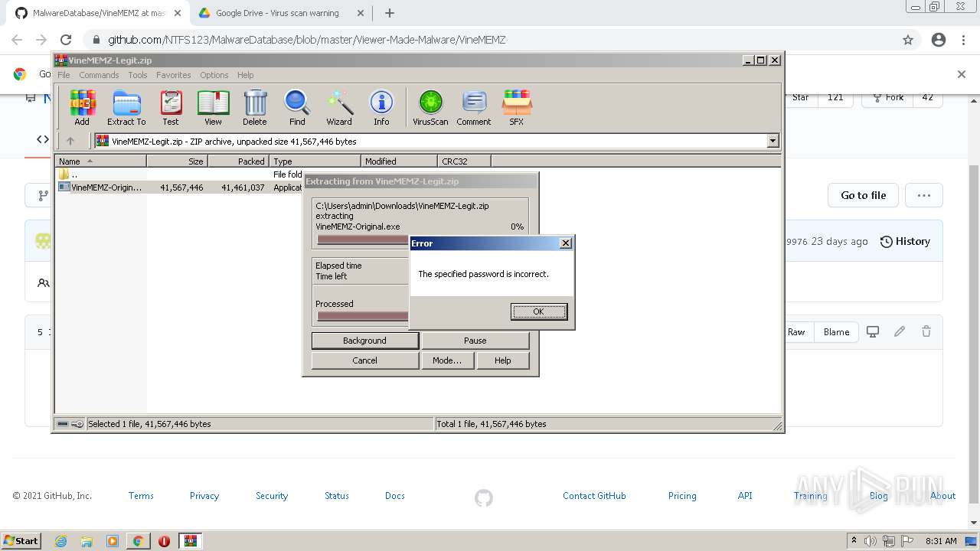Open the GitHub three-dots more options button
The height and width of the screenshot is (551, 980).
tap(923, 195)
